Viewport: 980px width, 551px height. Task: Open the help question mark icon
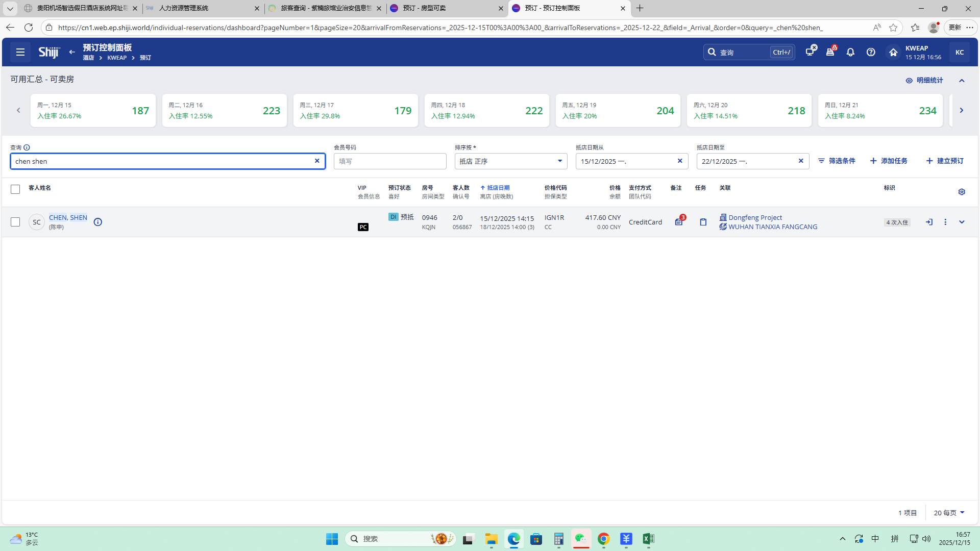point(871,52)
